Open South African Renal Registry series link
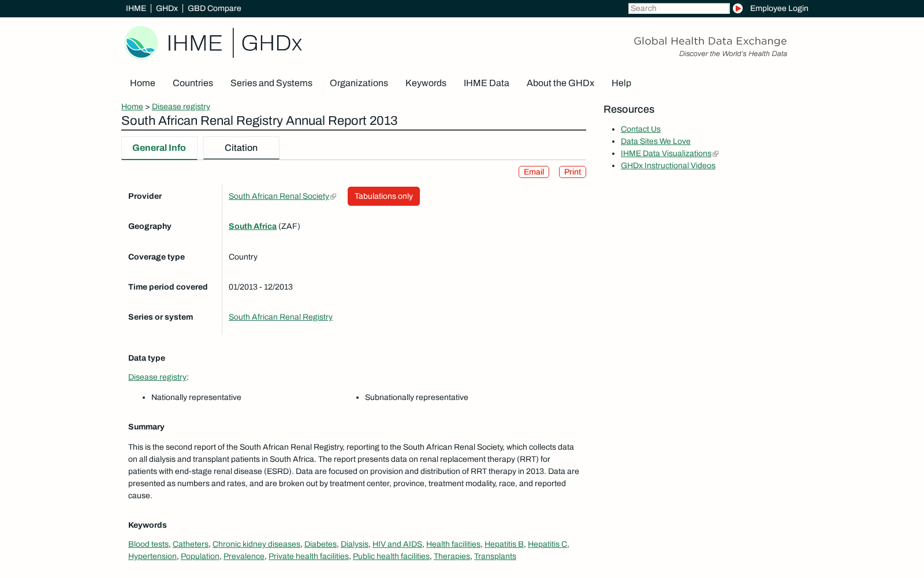 [281, 317]
